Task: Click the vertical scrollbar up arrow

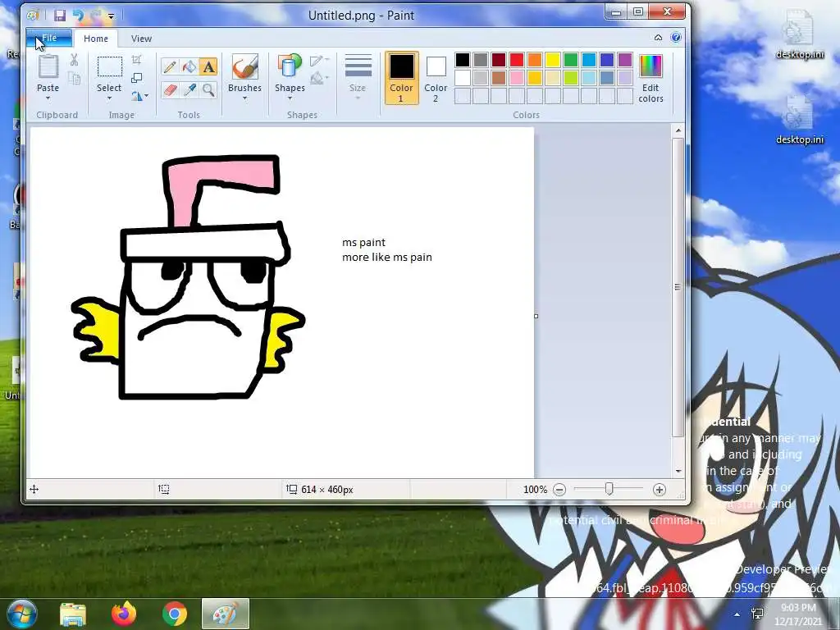Action: coord(678,130)
